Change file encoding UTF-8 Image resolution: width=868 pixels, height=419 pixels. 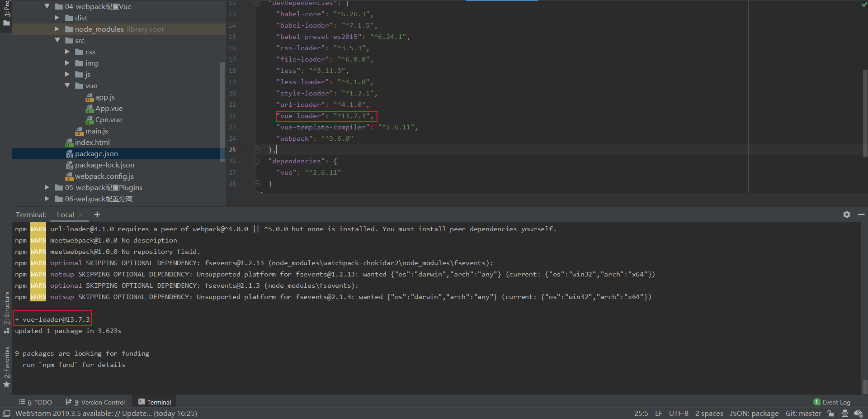(679, 413)
